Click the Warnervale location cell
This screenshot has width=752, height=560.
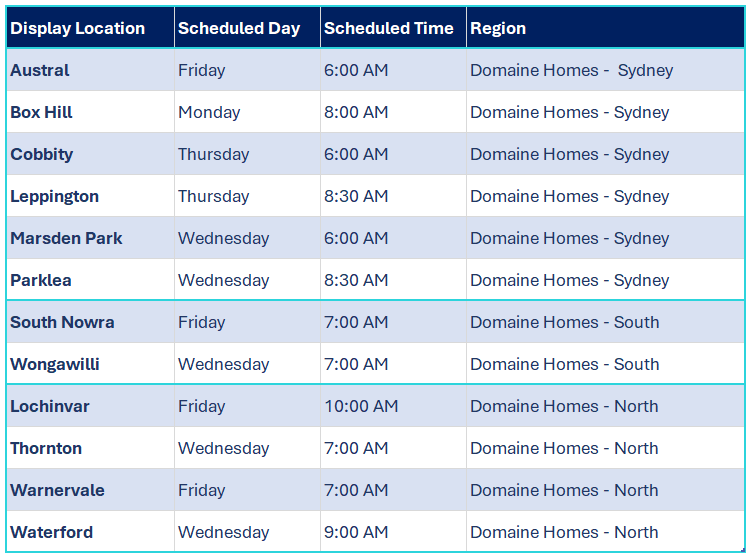[91, 490]
